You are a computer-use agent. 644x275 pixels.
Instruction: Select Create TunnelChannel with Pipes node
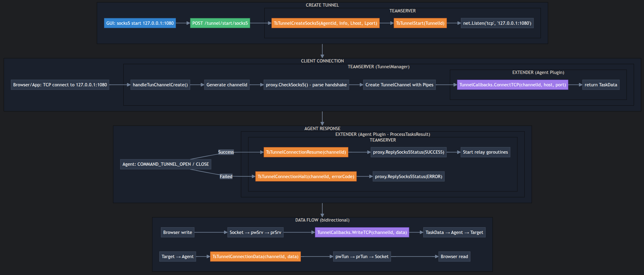coord(399,85)
